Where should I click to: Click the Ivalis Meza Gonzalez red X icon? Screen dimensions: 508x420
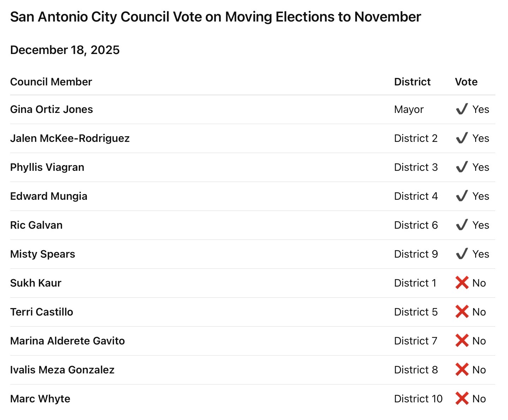point(462,370)
